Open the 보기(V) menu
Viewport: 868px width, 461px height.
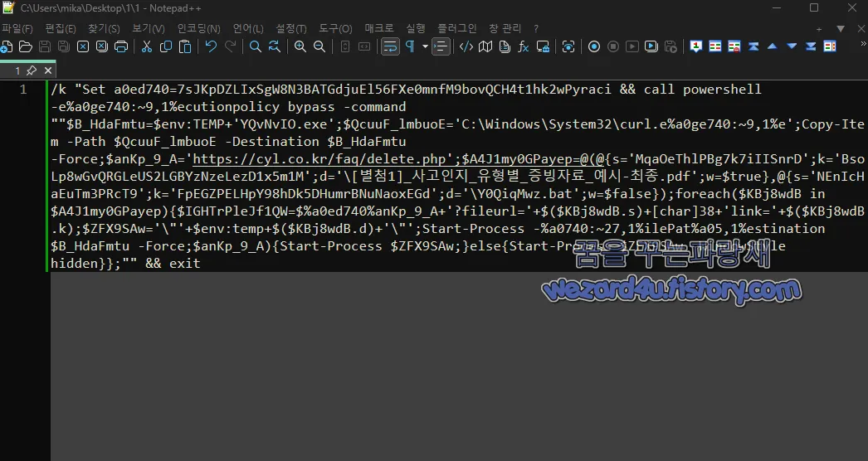pos(149,29)
